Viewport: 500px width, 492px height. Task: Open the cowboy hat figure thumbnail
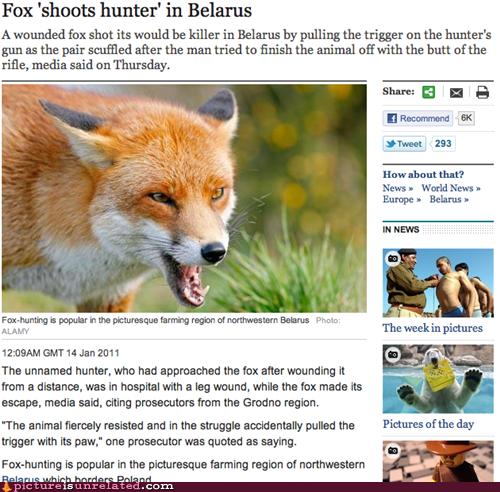pos(438,461)
